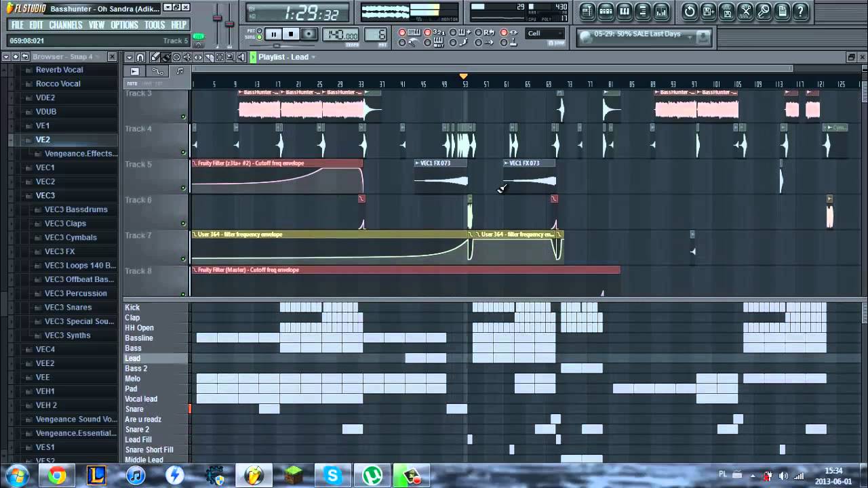Open the OPTIONS menu

coord(124,25)
